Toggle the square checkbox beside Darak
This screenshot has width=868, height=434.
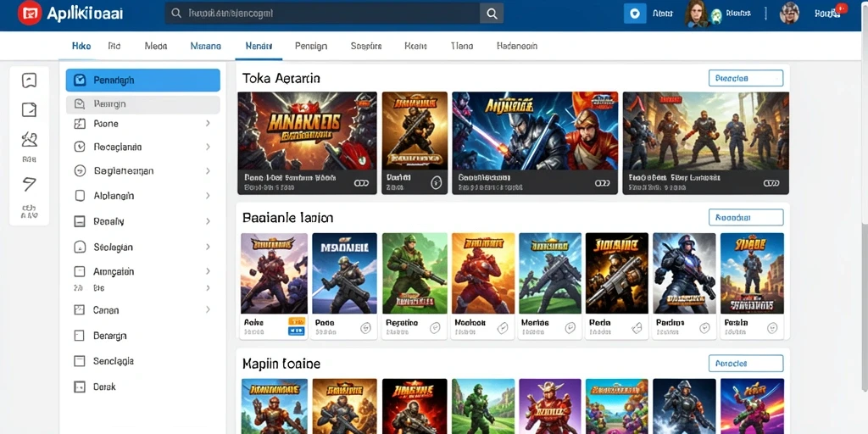coord(80,387)
